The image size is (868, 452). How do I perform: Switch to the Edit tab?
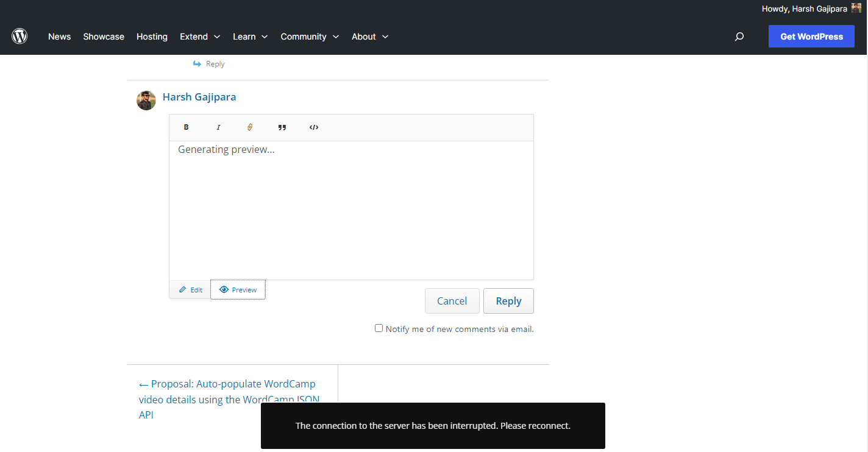190,290
